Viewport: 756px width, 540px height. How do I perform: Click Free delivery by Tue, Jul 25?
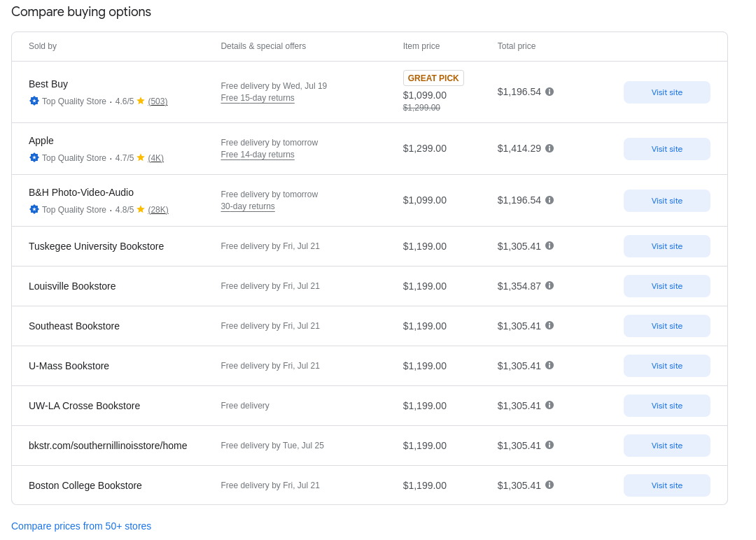tap(272, 446)
